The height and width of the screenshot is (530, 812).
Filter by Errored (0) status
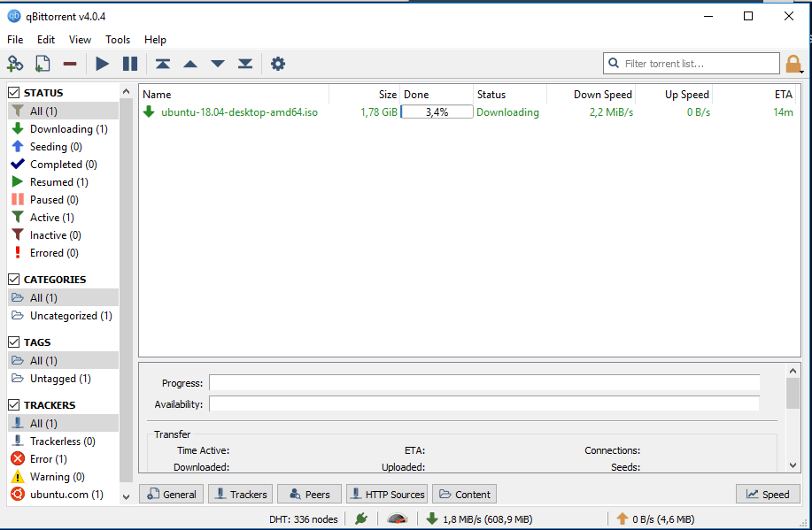[x=63, y=252]
